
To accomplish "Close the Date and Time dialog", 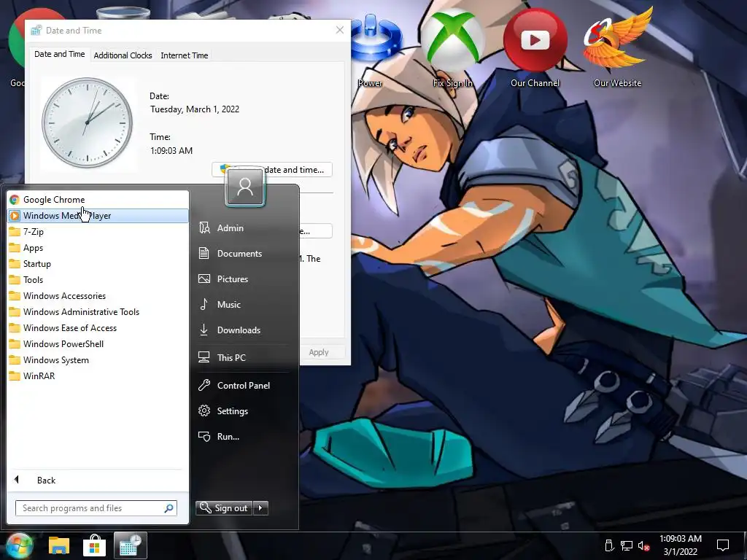I will tap(340, 30).
